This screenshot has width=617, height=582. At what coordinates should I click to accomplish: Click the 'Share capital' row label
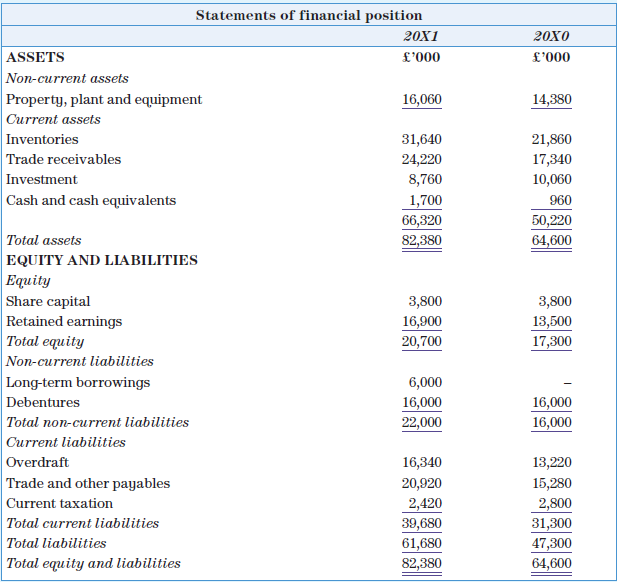(x=48, y=301)
